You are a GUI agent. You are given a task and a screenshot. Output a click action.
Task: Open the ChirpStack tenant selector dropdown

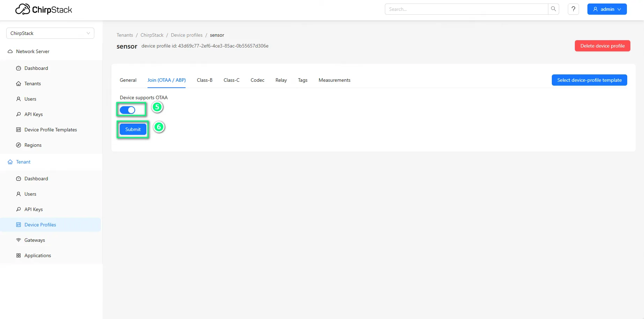(x=50, y=33)
